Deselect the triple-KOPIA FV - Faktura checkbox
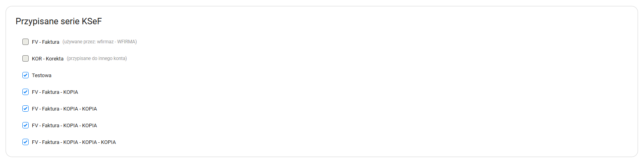The height and width of the screenshot is (163, 644). tap(26, 142)
